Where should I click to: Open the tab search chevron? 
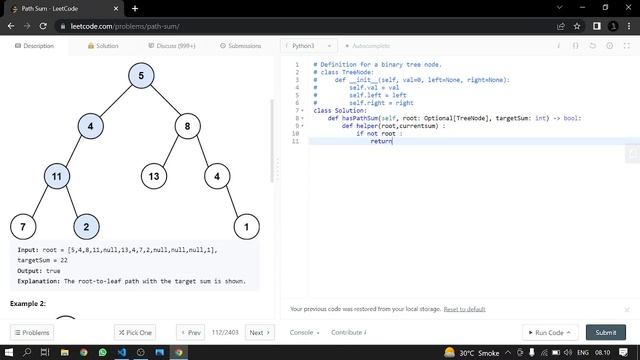click(x=560, y=7)
